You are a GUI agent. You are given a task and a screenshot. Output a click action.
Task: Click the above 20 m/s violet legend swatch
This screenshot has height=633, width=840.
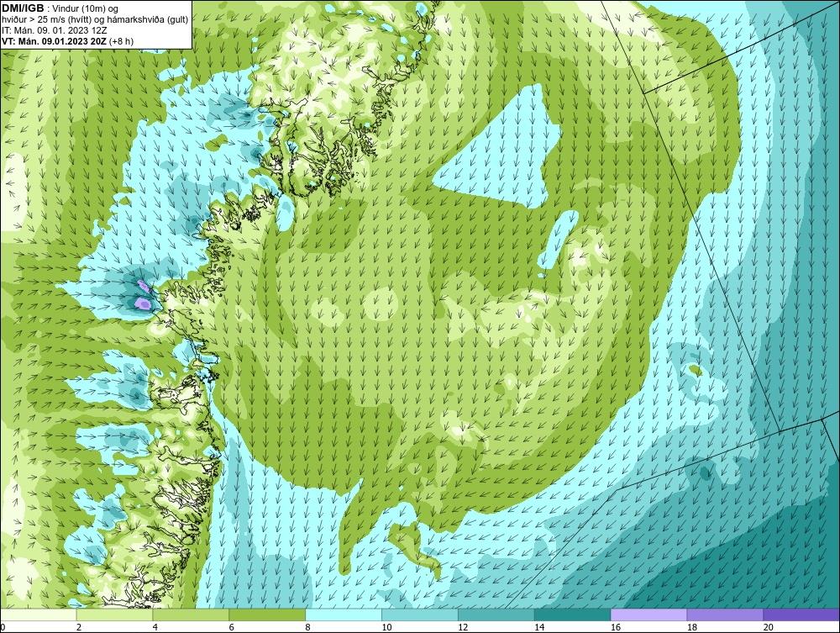[801, 615]
